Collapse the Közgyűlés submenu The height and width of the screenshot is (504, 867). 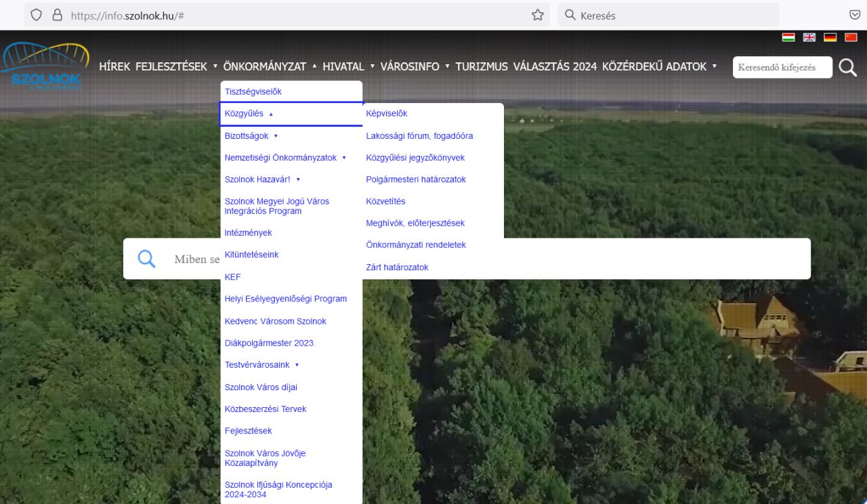tap(291, 114)
